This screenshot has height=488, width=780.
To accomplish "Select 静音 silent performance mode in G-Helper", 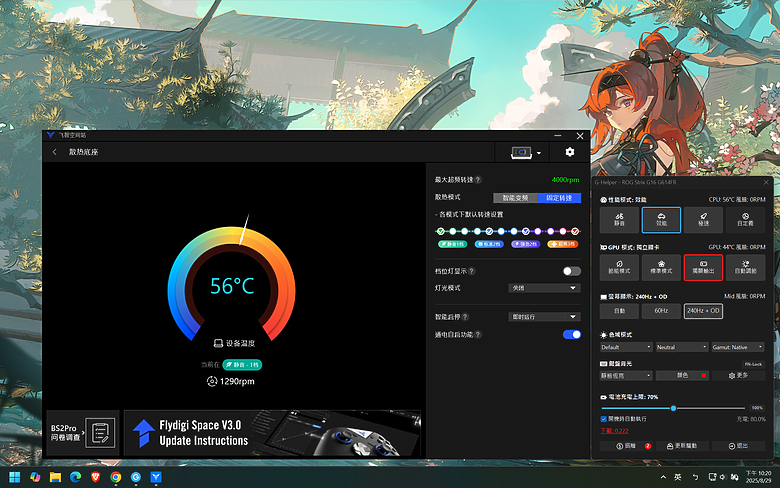I will (619, 220).
